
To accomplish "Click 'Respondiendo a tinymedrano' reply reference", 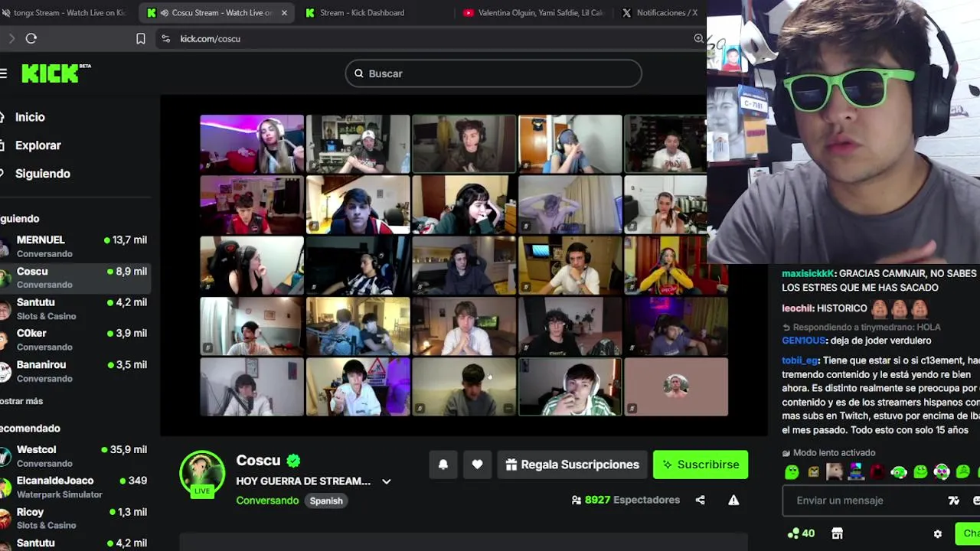I will click(861, 327).
